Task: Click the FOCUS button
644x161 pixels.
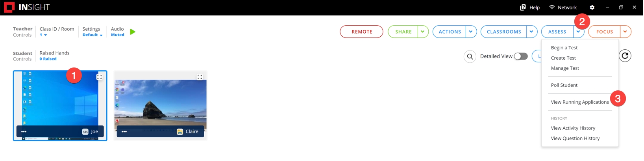Action: (x=604, y=32)
